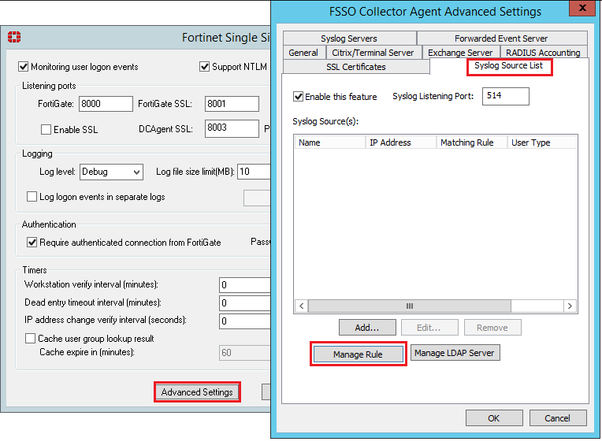Switch to the SSL Certificates tab
The width and height of the screenshot is (602, 441).
click(356, 67)
